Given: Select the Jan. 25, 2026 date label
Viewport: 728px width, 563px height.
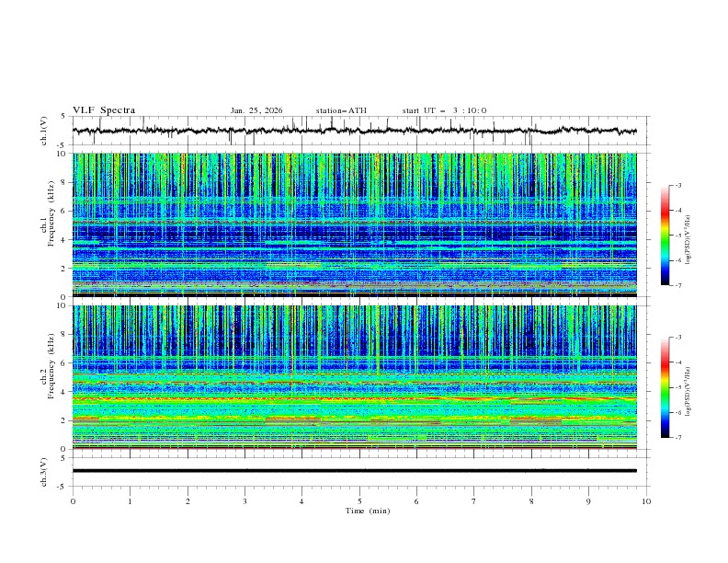Looking at the screenshot, I should 256,110.
